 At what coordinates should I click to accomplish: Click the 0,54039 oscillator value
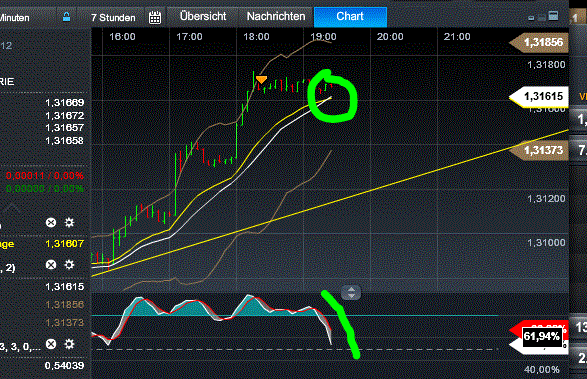click(64, 366)
